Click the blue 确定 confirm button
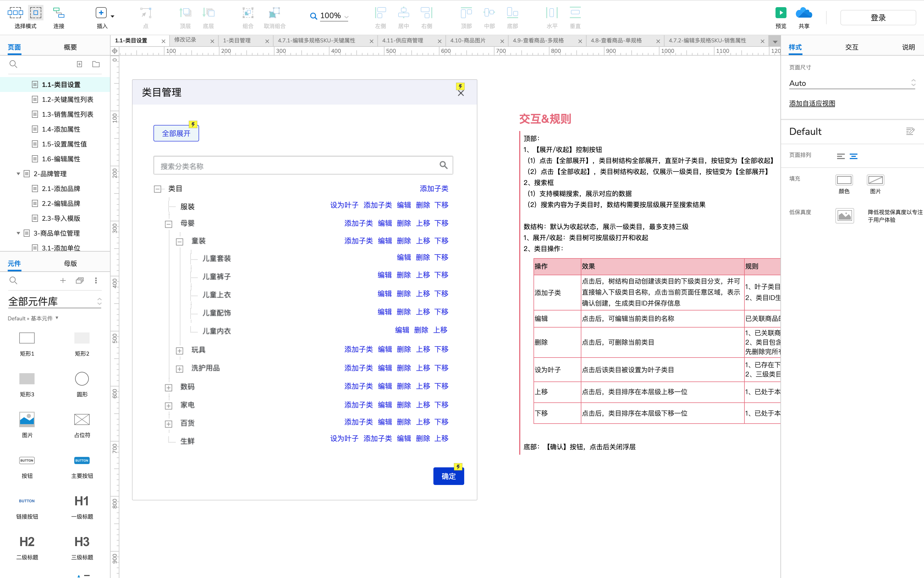This screenshot has height=578, width=924. pyautogui.click(x=448, y=476)
